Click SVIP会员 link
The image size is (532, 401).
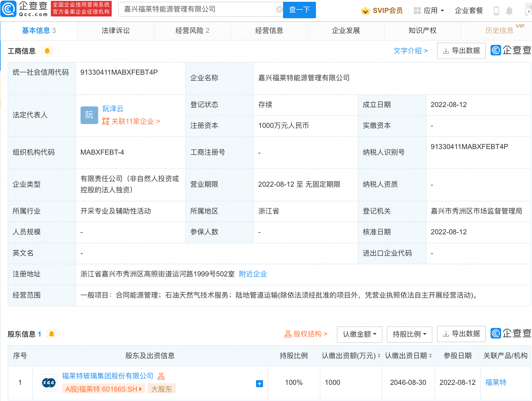[388, 11]
